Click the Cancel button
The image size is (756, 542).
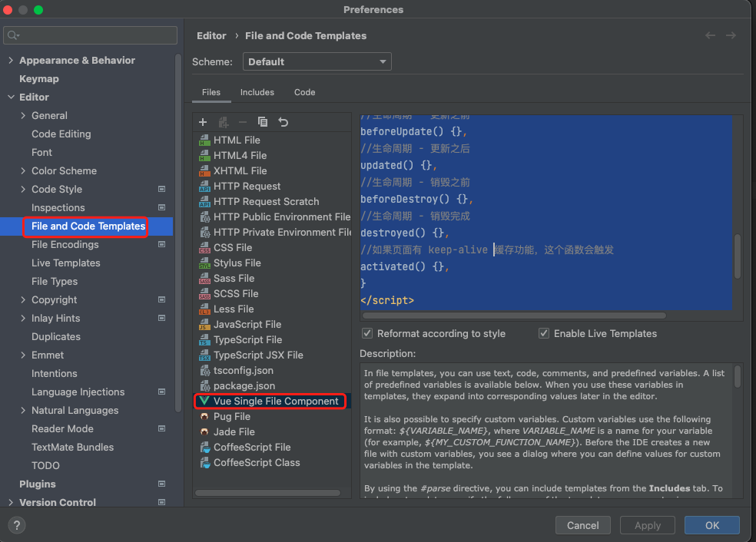point(583,525)
